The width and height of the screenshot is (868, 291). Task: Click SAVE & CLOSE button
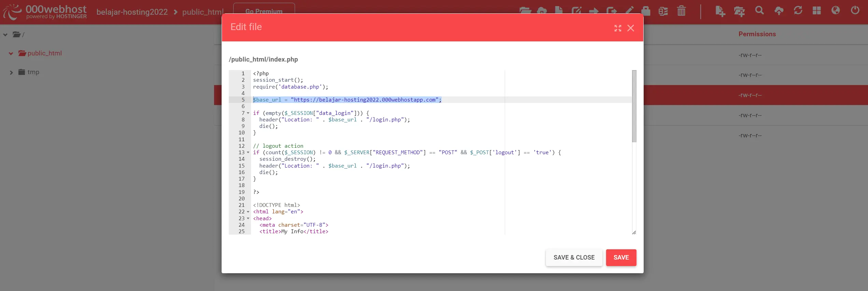574,257
